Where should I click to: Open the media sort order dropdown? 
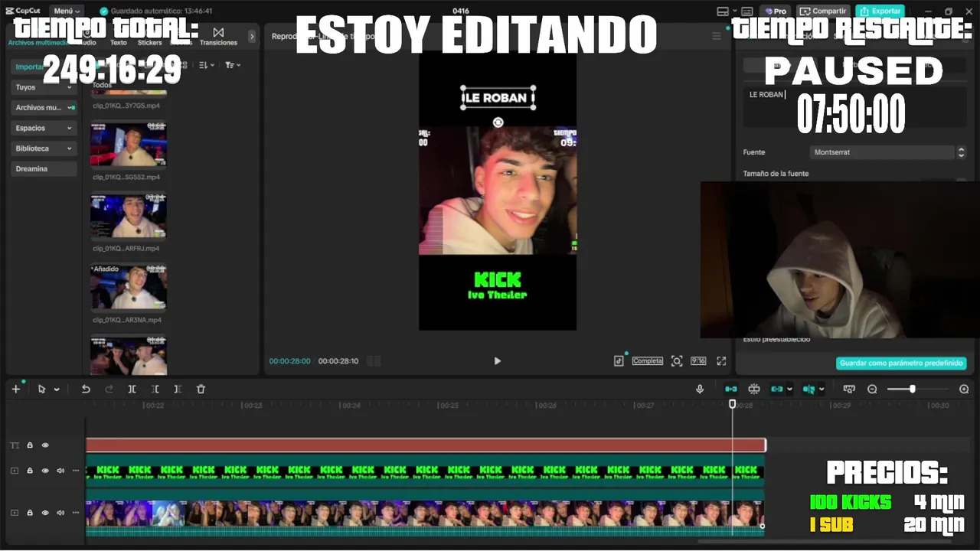tap(207, 66)
